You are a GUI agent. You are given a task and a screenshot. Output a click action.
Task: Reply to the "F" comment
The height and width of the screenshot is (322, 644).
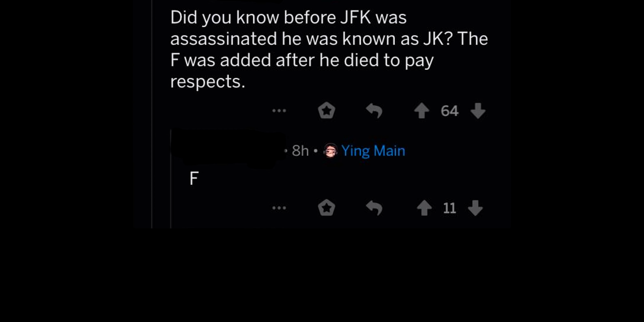pos(374,208)
